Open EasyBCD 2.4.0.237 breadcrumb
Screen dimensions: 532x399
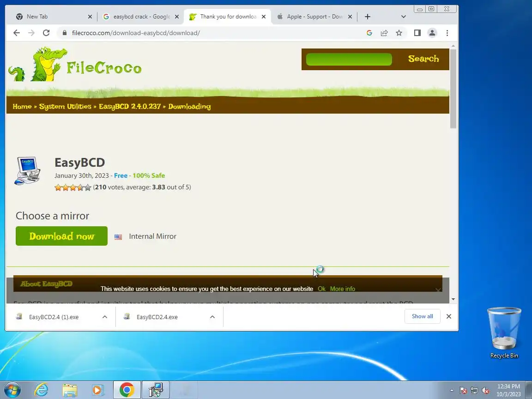pos(130,107)
